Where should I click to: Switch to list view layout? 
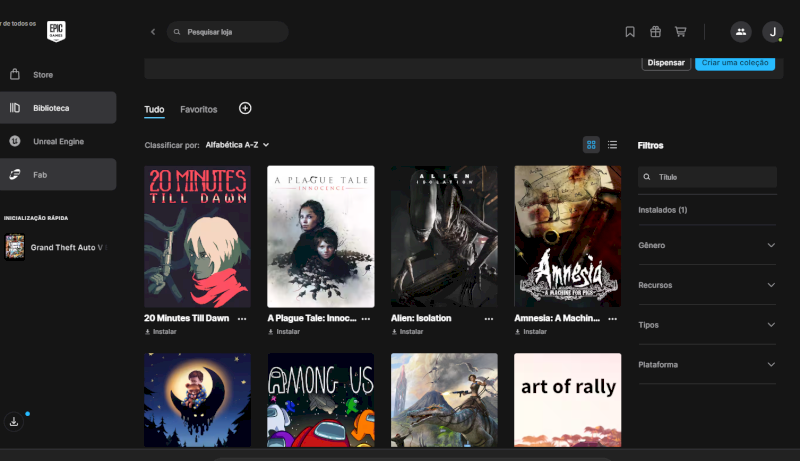613,145
